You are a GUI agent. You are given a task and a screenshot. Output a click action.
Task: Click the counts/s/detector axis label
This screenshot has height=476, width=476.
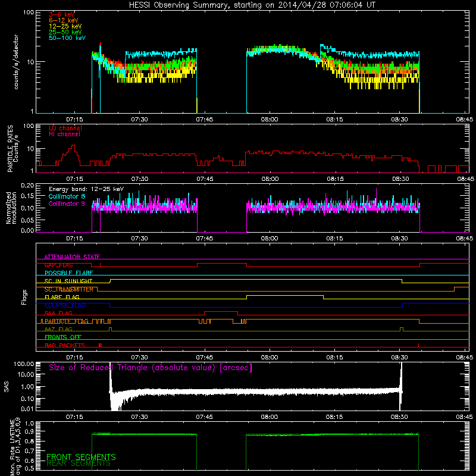pyautogui.click(x=16, y=62)
